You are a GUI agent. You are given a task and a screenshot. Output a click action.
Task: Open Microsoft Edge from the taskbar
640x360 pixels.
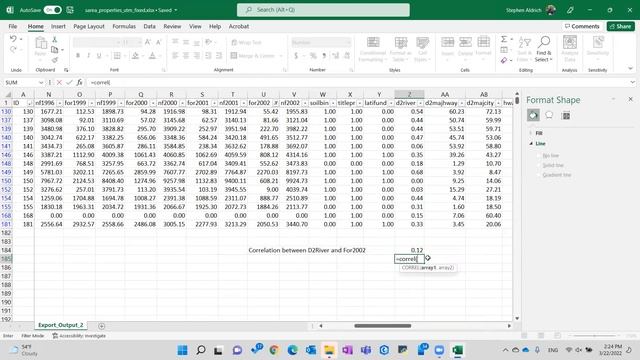coord(292,350)
